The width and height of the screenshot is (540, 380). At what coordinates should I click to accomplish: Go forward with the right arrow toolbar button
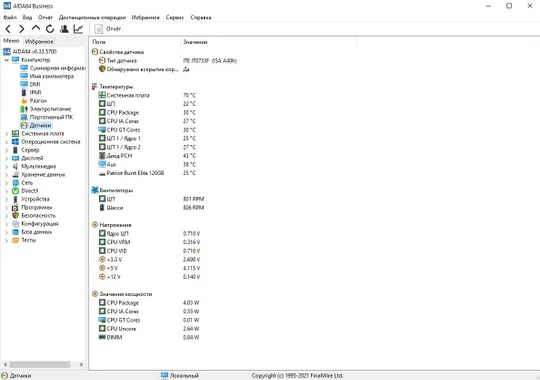coord(21,29)
